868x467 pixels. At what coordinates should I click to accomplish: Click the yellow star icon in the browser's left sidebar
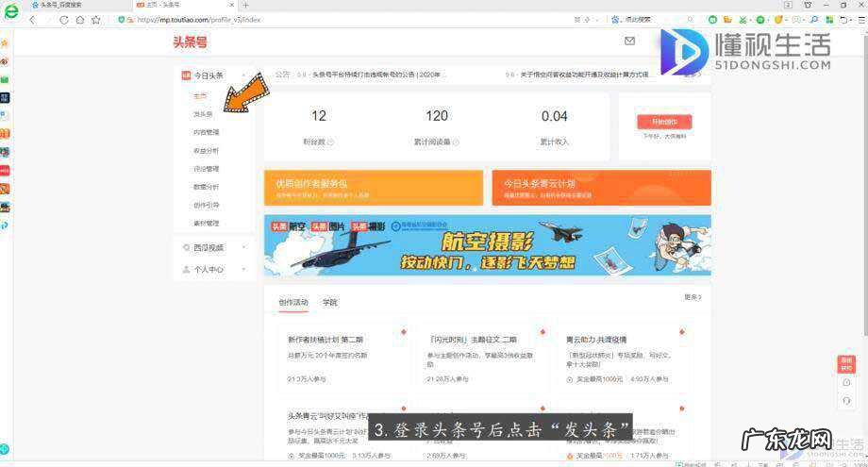(5, 43)
